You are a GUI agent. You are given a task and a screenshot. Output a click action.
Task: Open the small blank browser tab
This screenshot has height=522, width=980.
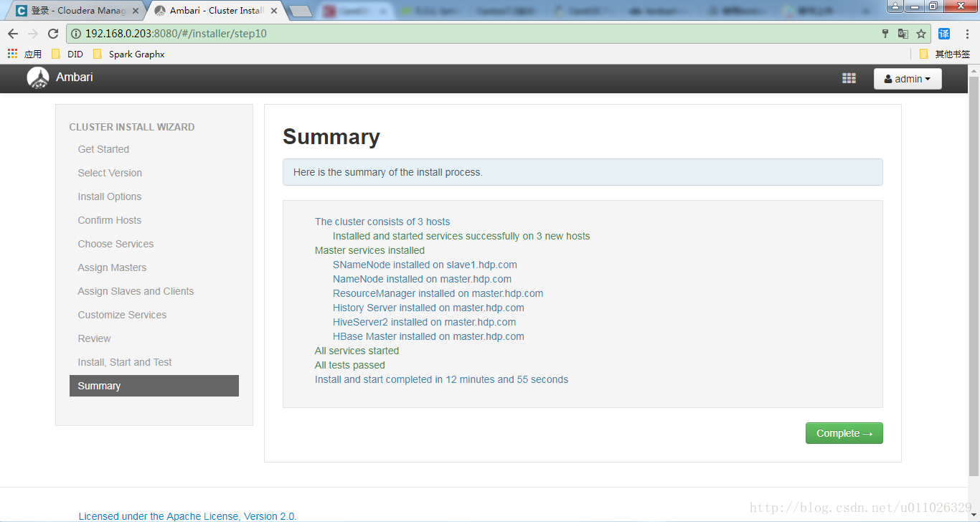tap(301, 11)
